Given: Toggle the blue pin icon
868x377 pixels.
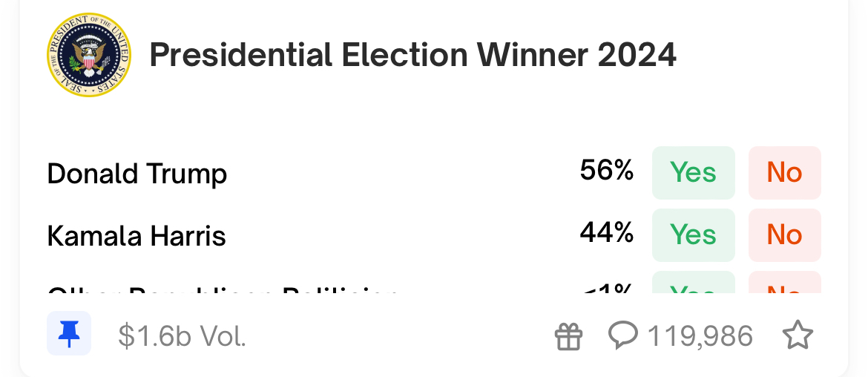Looking at the screenshot, I should coord(69,333).
